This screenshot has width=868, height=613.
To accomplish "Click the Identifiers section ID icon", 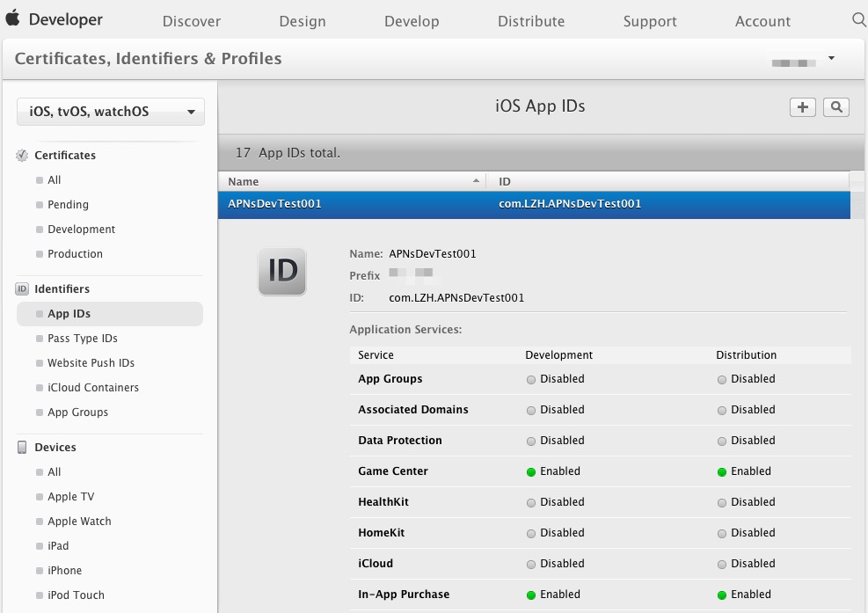I will (22, 289).
